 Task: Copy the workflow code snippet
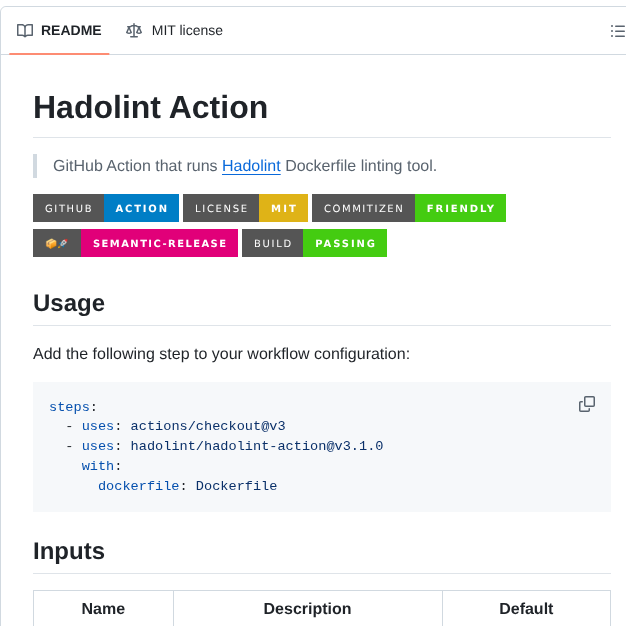click(x=587, y=404)
